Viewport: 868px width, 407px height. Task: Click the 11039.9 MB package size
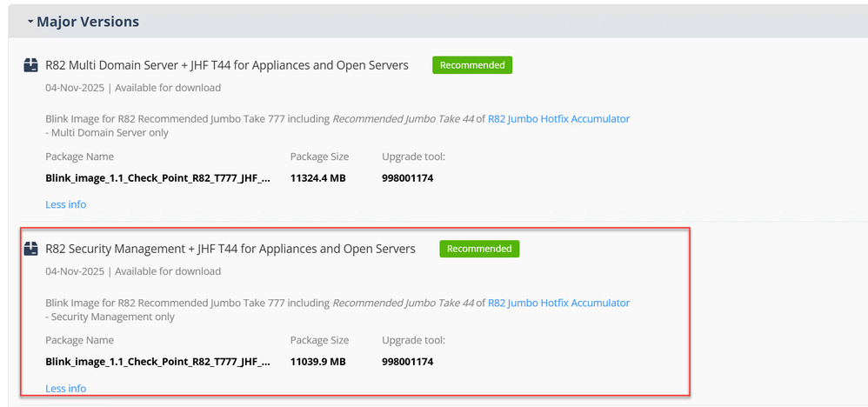[x=318, y=362]
